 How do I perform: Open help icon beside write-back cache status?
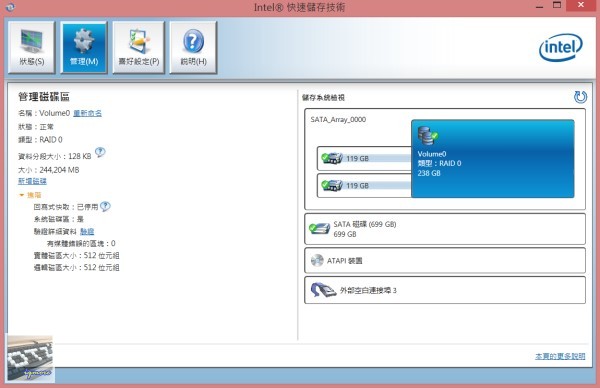pos(105,206)
